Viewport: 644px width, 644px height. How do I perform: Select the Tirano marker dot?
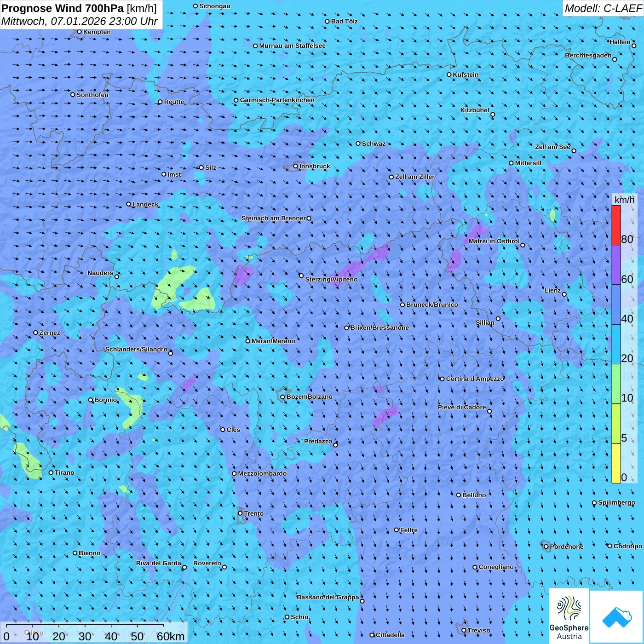click(x=51, y=472)
